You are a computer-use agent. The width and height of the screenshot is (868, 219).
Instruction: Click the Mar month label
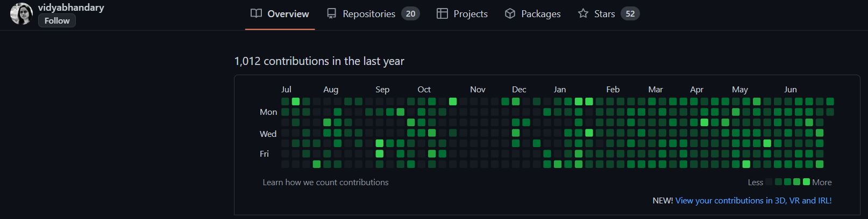point(656,90)
